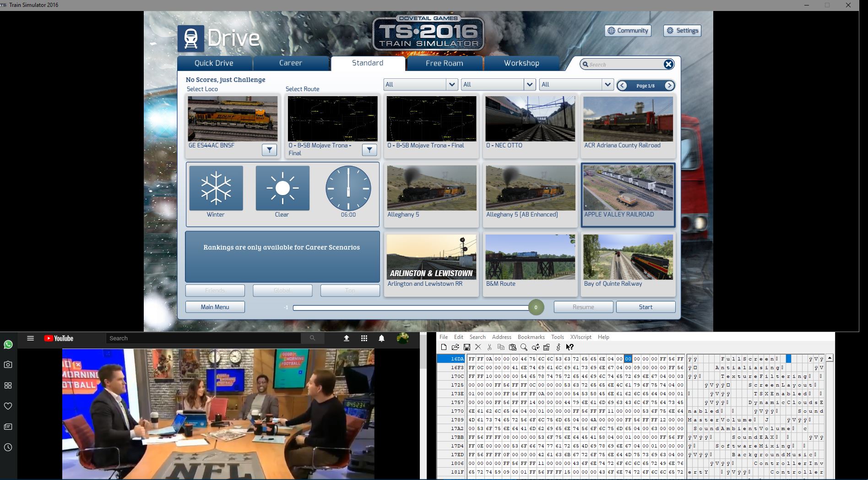Click the magnifier find icon in hex editor
Image resolution: width=868 pixels, height=480 pixels.
(524, 347)
